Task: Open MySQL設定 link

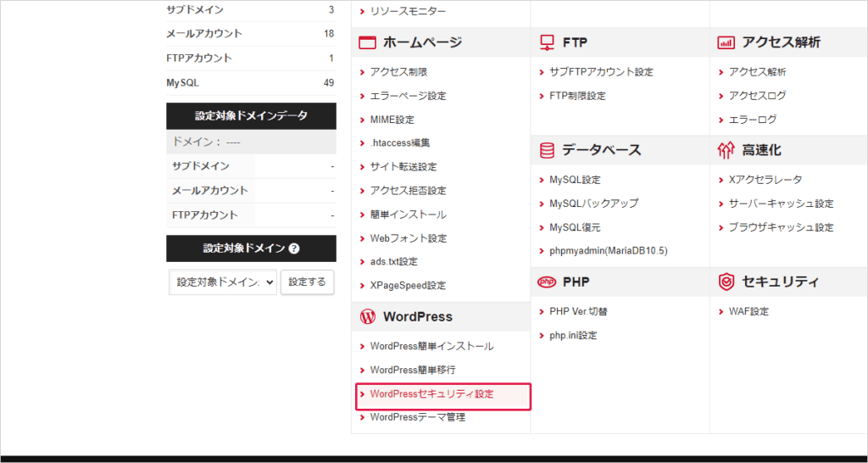Action: pos(575,180)
